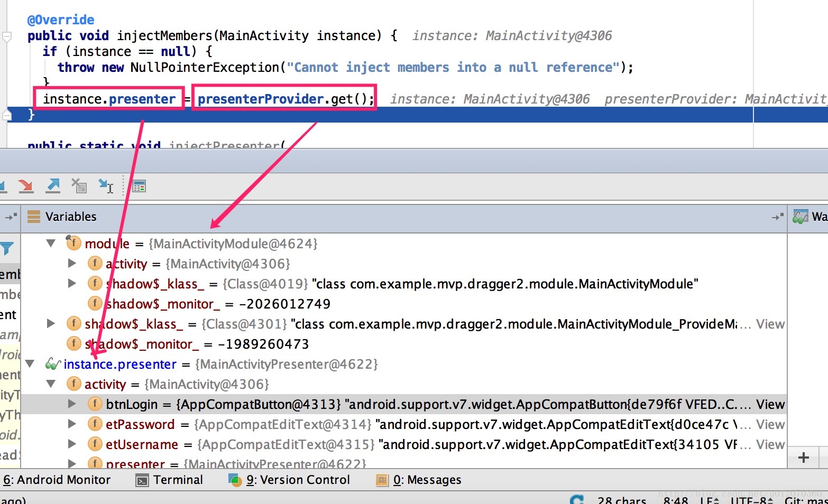Open the Version Control tool window tab
The image size is (828, 504).
(x=289, y=480)
